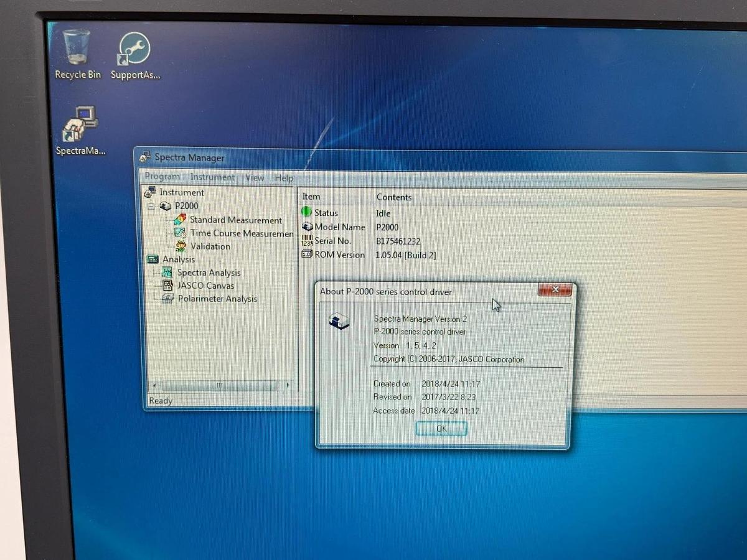
Task: Open the Instrument menu
Action: click(212, 177)
